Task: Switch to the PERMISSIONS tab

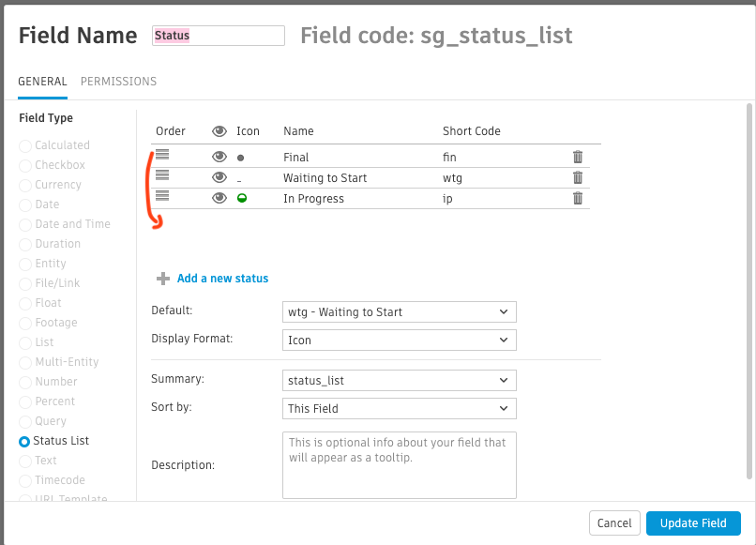Action: tap(118, 82)
